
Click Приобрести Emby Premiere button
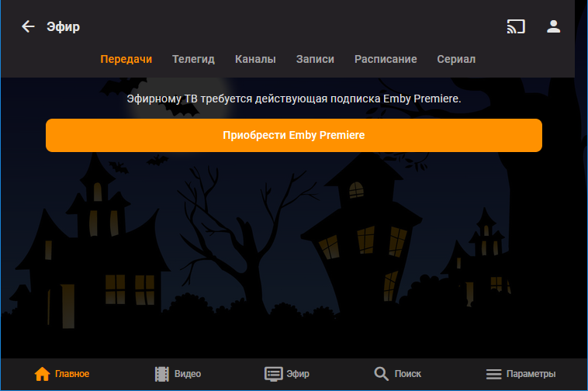(294, 135)
